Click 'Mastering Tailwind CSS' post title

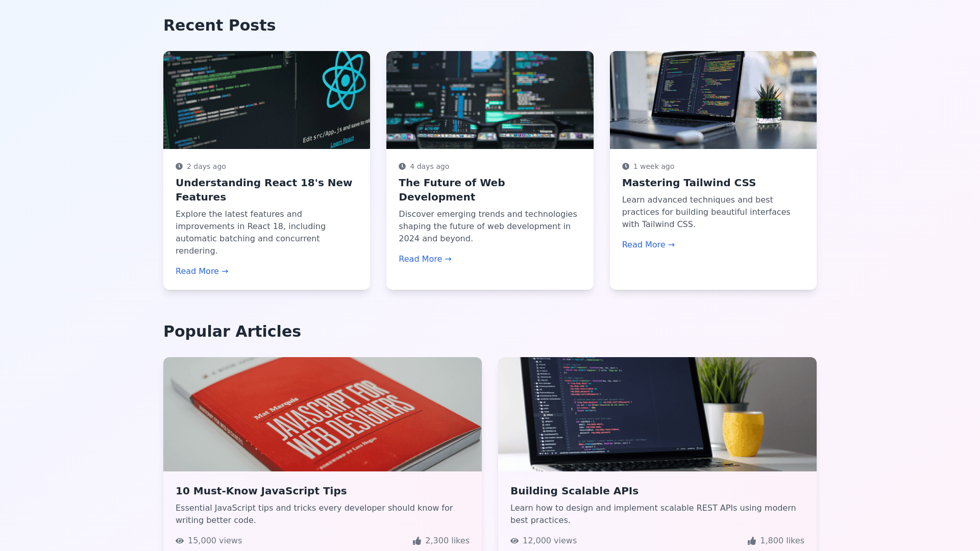point(689,183)
